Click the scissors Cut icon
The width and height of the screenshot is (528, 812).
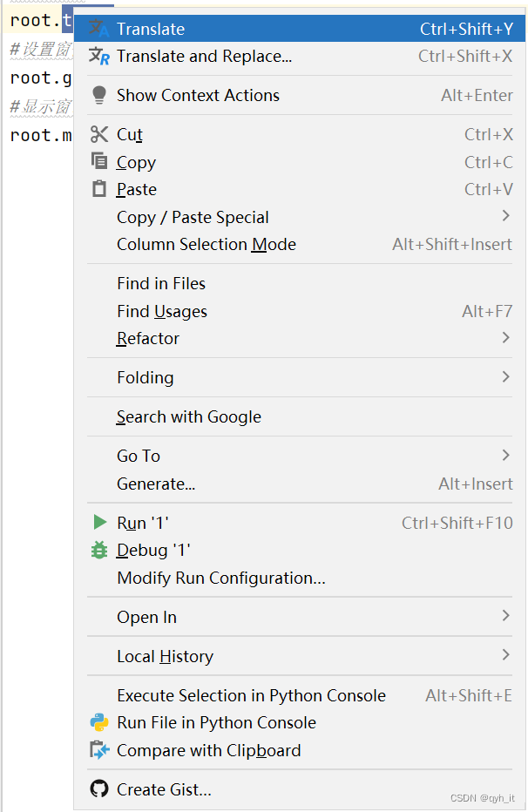click(99, 134)
